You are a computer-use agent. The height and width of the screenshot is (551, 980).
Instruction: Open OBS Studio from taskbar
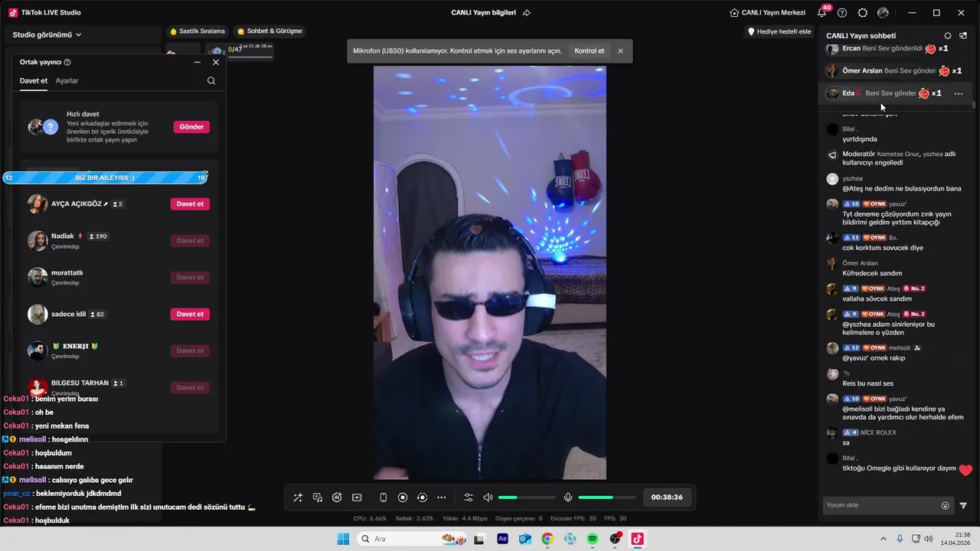(x=615, y=539)
